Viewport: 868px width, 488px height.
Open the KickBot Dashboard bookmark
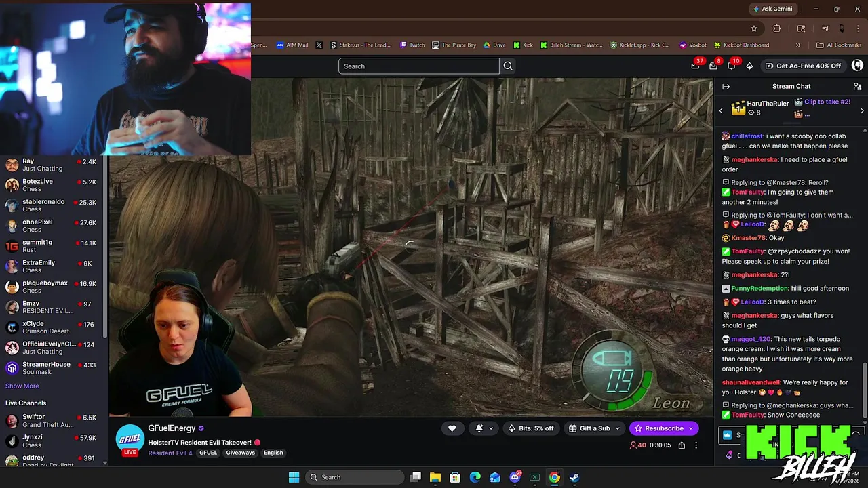tap(741, 45)
